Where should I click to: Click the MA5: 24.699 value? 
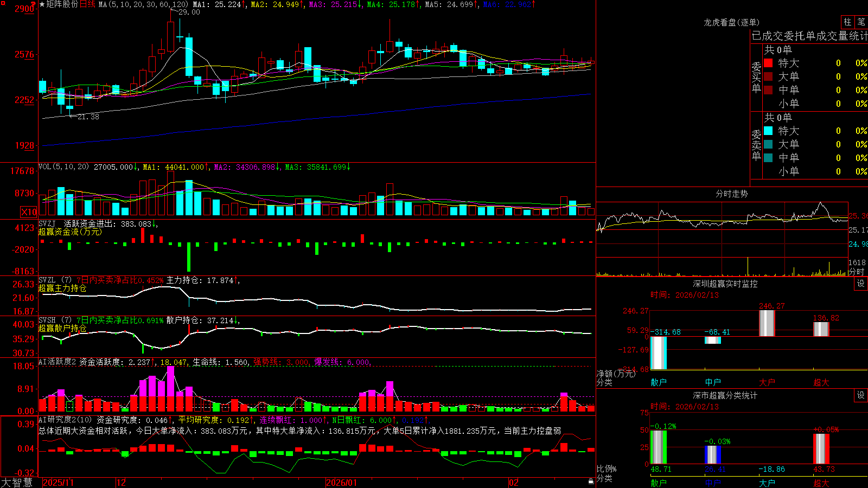(450, 4)
